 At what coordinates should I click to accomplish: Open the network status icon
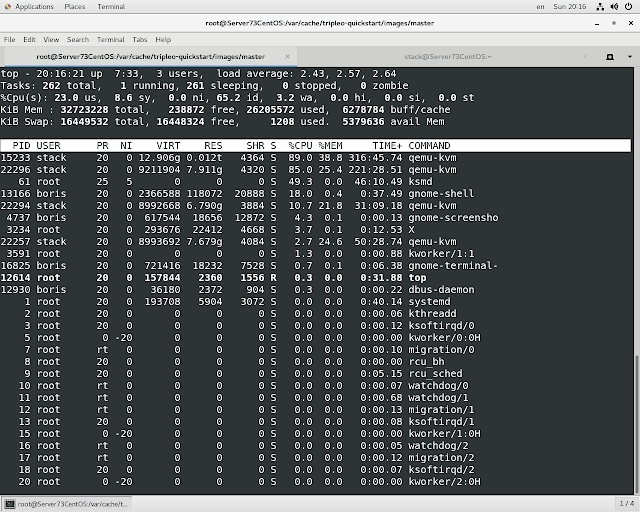[600, 7]
